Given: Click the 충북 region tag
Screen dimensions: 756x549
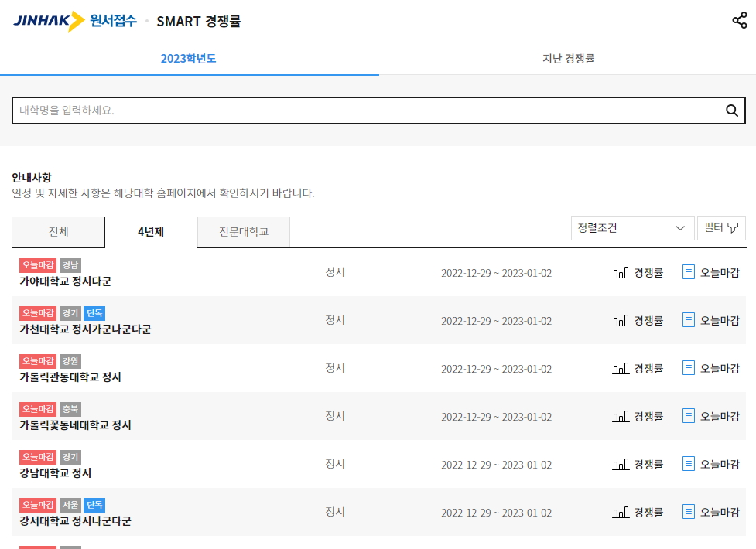Looking at the screenshot, I should (x=70, y=409).
